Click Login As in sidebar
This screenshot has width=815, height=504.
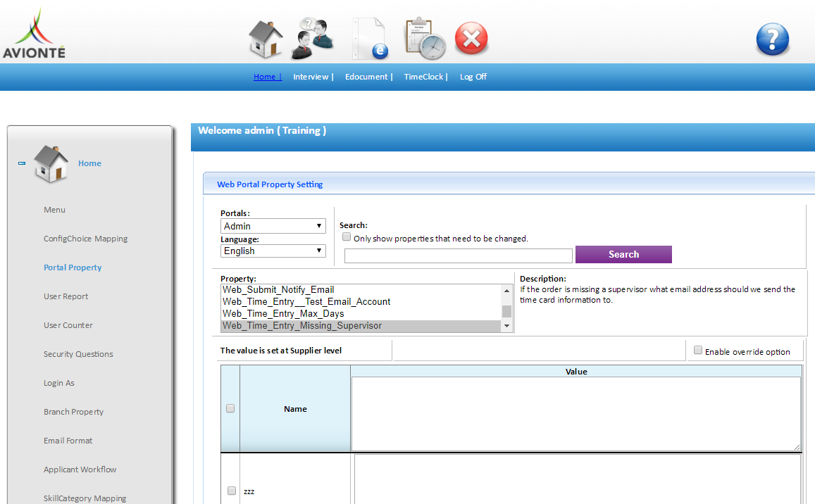(x=59, y=383)
